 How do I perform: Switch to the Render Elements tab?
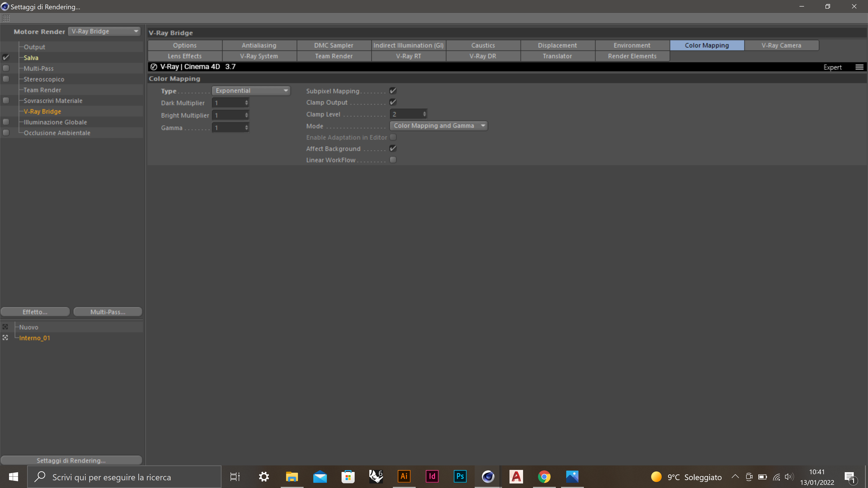tap(632, 56)
